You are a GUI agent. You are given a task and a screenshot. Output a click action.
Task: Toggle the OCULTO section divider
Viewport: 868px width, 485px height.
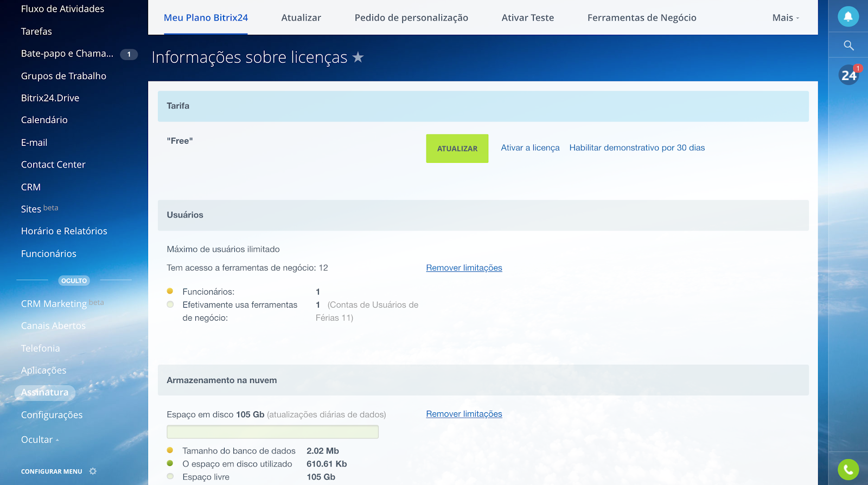point(74,280)
